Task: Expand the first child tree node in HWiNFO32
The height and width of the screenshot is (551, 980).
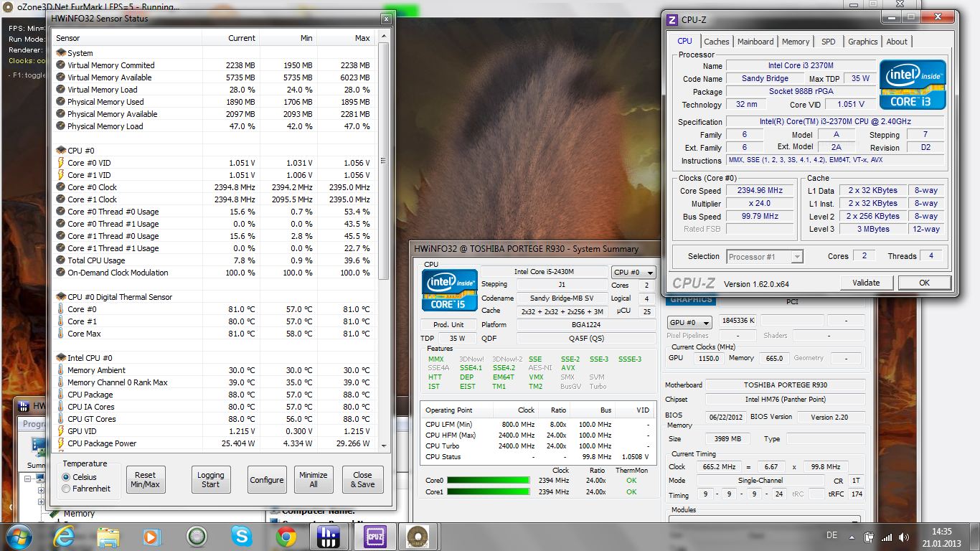Action: [x=41, y=491]
